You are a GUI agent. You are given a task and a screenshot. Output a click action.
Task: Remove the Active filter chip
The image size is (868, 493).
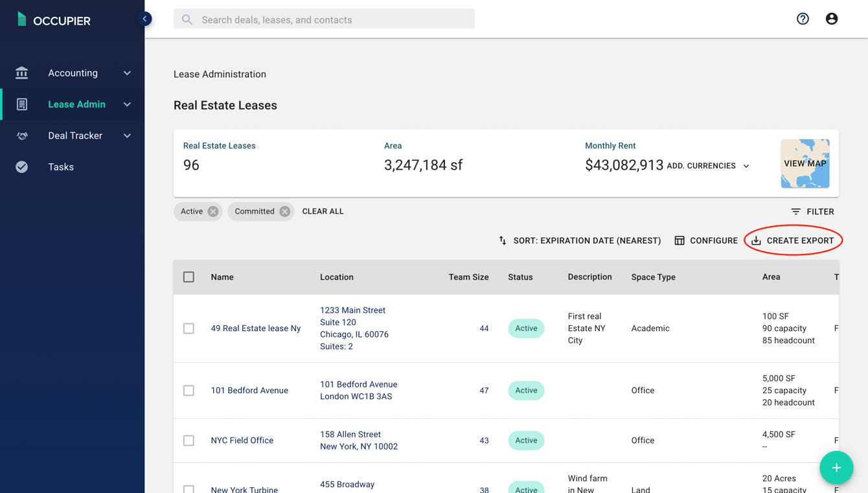[213, 212]
